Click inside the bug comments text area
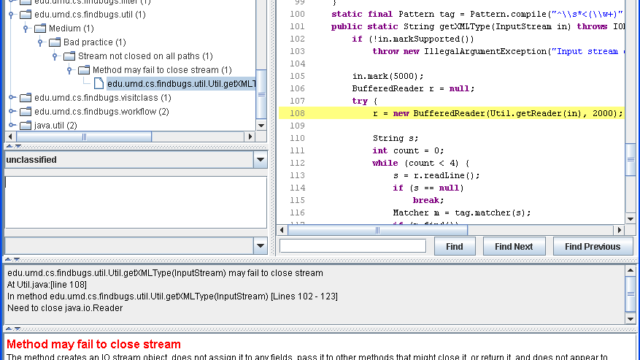Screen dimensions: 640x360 tap(136, 202)
